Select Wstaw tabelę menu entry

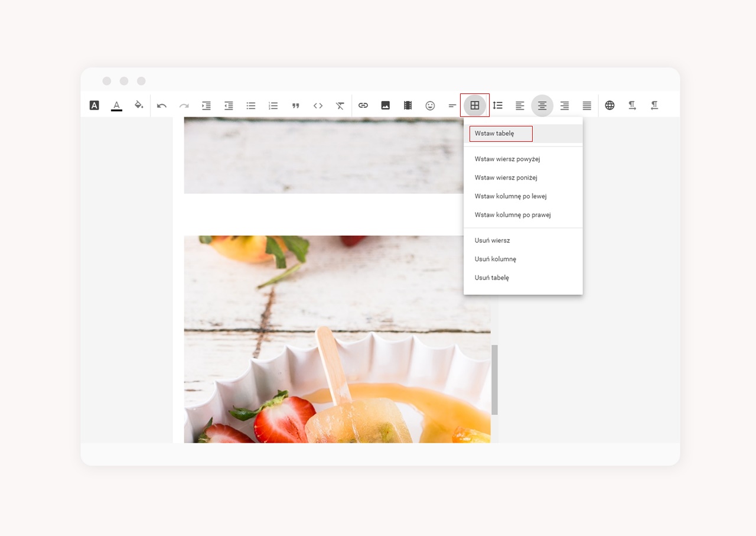point(523,134)
